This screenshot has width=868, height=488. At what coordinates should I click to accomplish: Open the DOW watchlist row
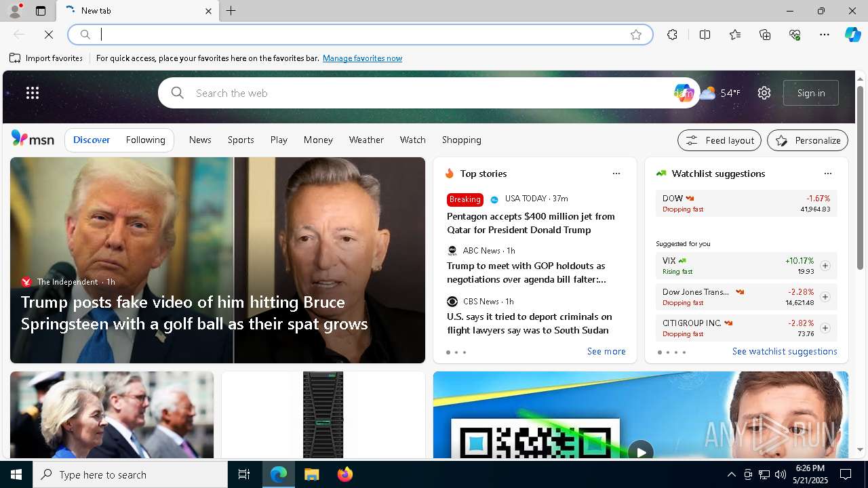click(746, 203)
